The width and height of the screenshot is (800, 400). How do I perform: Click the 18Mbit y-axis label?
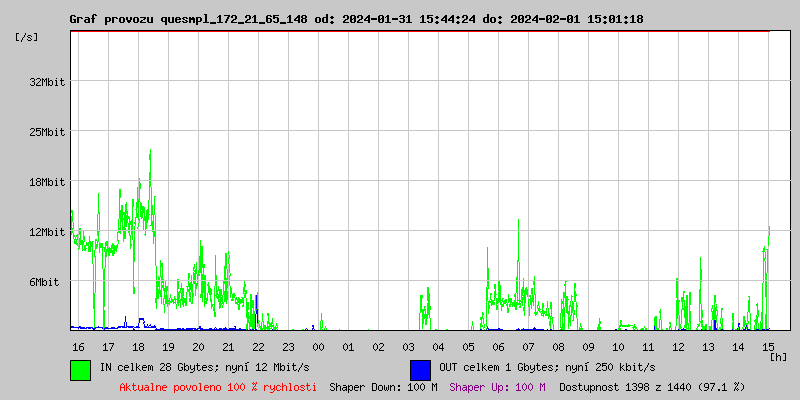47,182
